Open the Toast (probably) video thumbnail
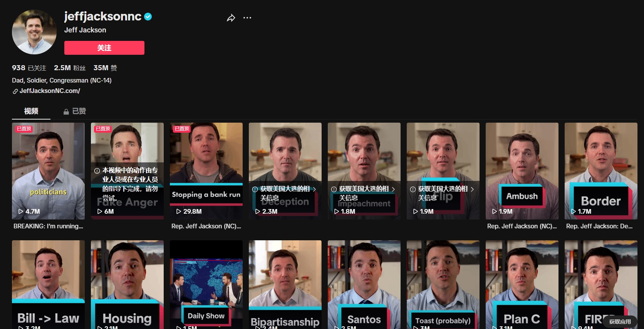Image resolution: width=644 pixels, height=329 pixels. pos(443,285)
